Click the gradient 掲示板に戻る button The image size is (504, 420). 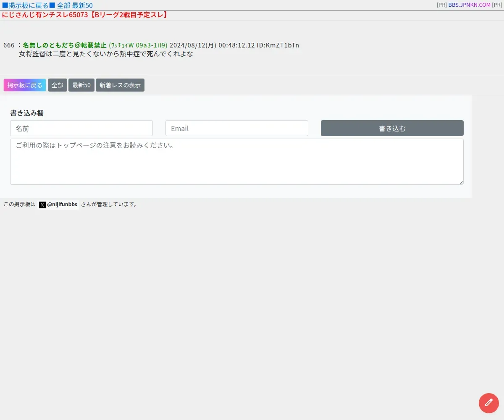[x=25, y=85]
